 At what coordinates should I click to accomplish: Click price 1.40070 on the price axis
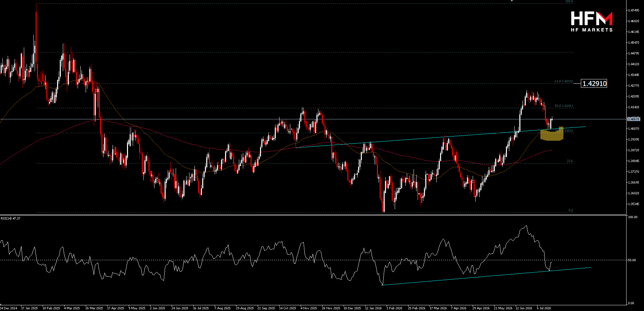(634, 129)
